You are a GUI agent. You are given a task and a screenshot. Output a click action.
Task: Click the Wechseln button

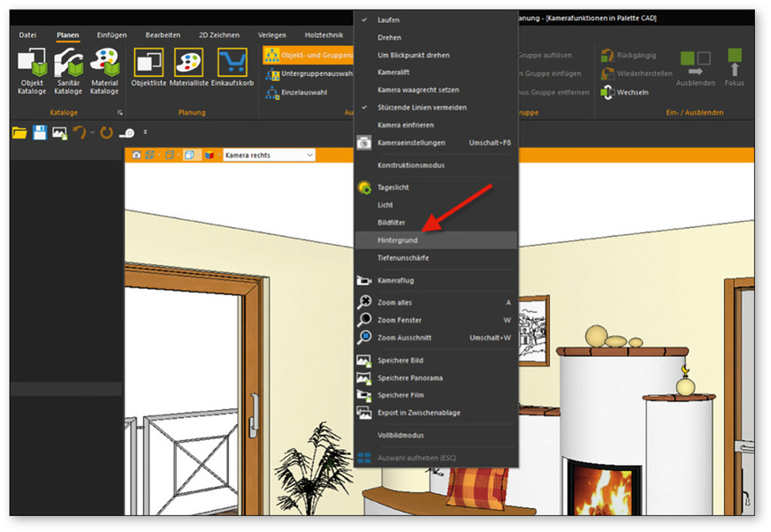[x=631, y=91]
